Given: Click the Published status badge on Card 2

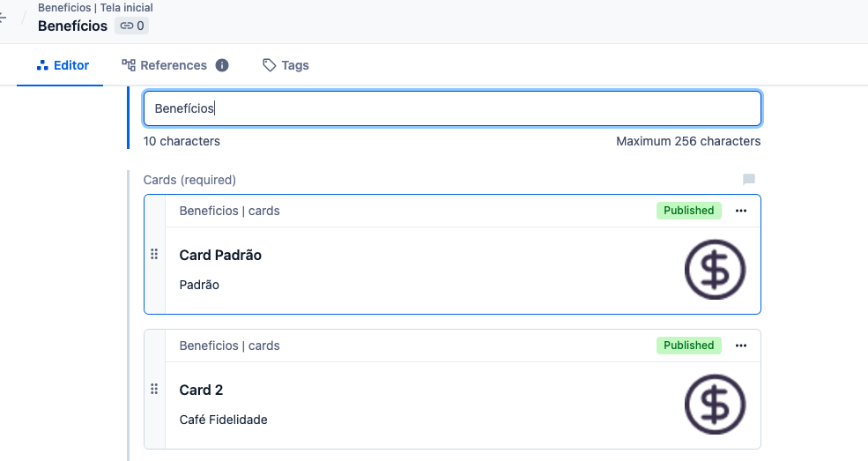Looking at the screenshot, I should point(688,346).
